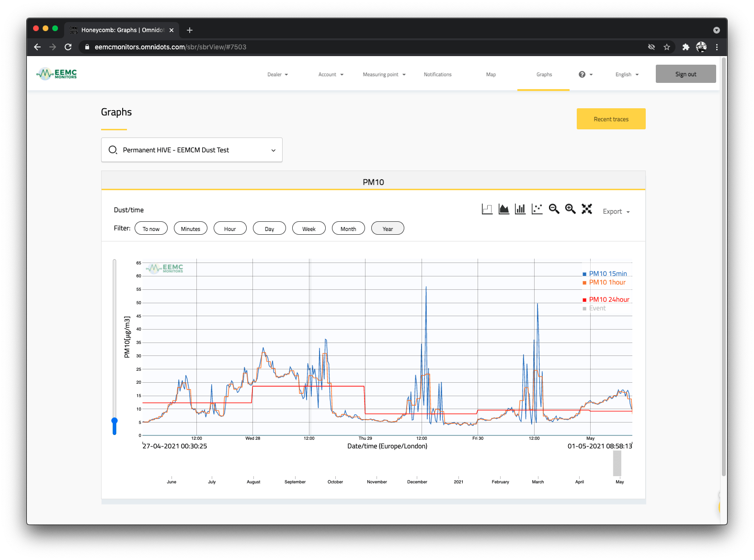Click the search icon in the measuring point selector
The height and width of the screenshot is (560, 754).
[113, 150]
